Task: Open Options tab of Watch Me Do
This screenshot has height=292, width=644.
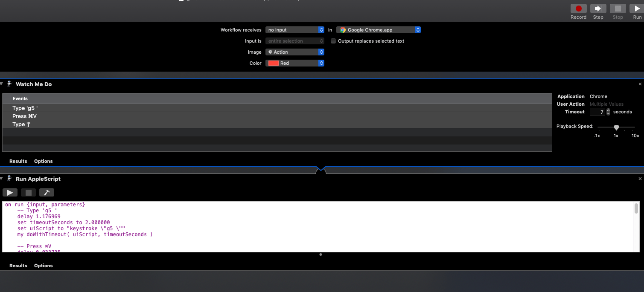Action: [44, 161]
